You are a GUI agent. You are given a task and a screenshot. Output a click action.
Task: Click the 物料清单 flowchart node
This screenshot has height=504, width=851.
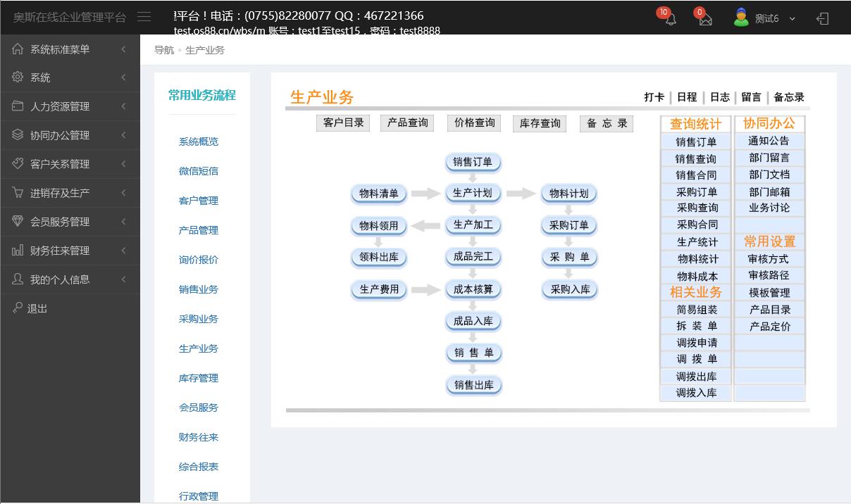379,194
